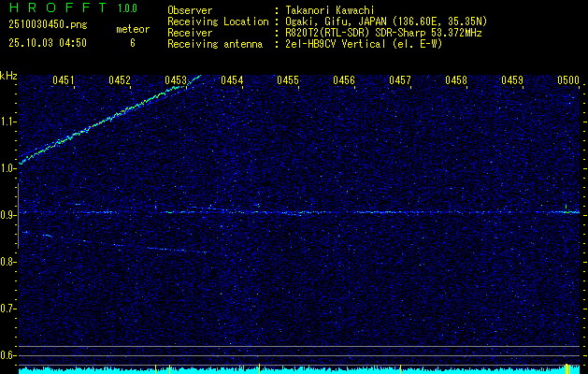
Task: Click the 1.0 frequency axis label
Action: click(7, 168)
